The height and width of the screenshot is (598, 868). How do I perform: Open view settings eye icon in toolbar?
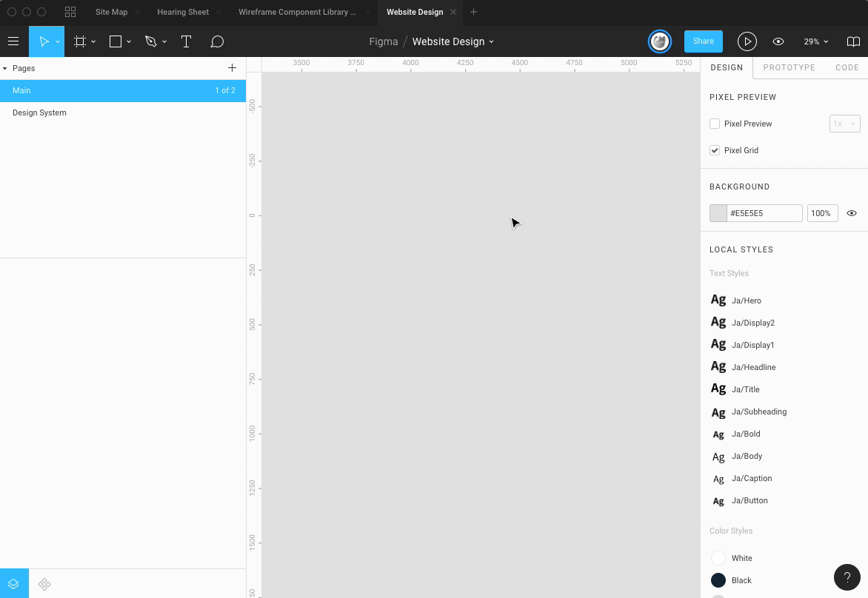778,41
